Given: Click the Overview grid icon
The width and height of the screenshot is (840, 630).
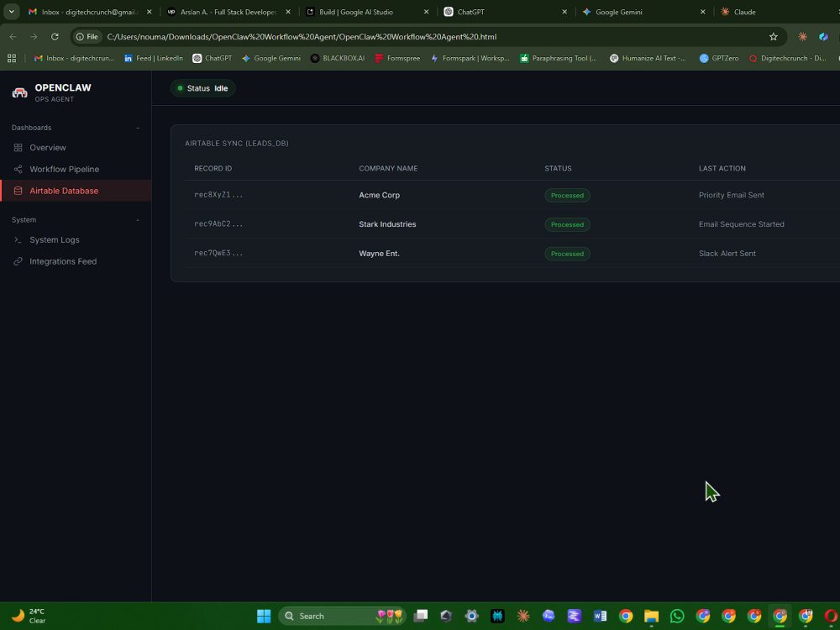Looking at the screenshot, I should pos(18,147).
